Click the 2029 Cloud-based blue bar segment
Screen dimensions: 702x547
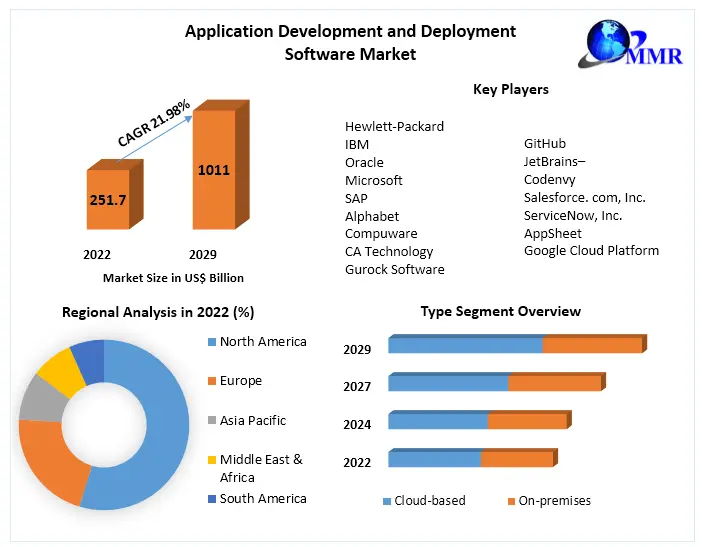[465, 345]
